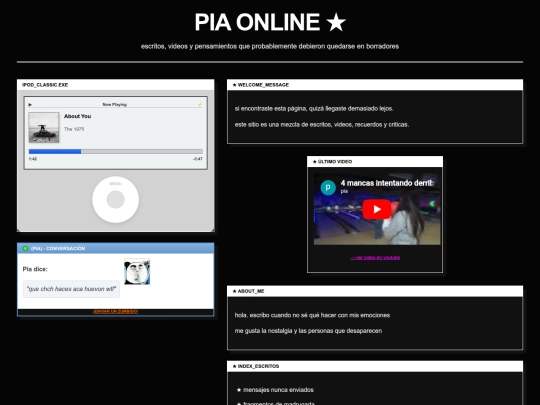Seek within the iPod song progress bar
This screenshot has width=540, height=405.
pyautogui.click(x=116, y=151)
